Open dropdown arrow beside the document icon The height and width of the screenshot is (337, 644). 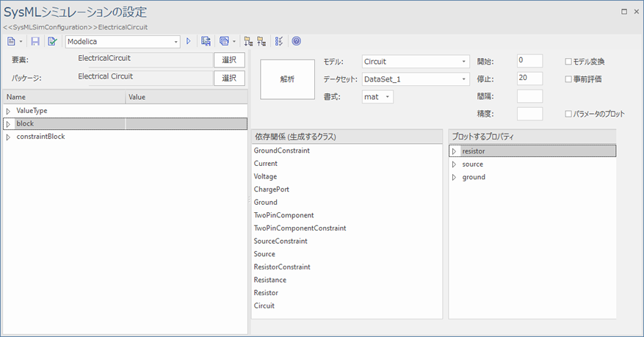click(21, 41)
